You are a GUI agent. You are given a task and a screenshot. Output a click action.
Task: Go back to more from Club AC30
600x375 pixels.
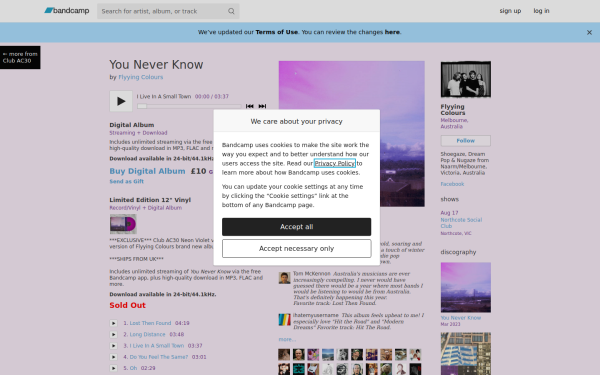[x=20, y=57]
